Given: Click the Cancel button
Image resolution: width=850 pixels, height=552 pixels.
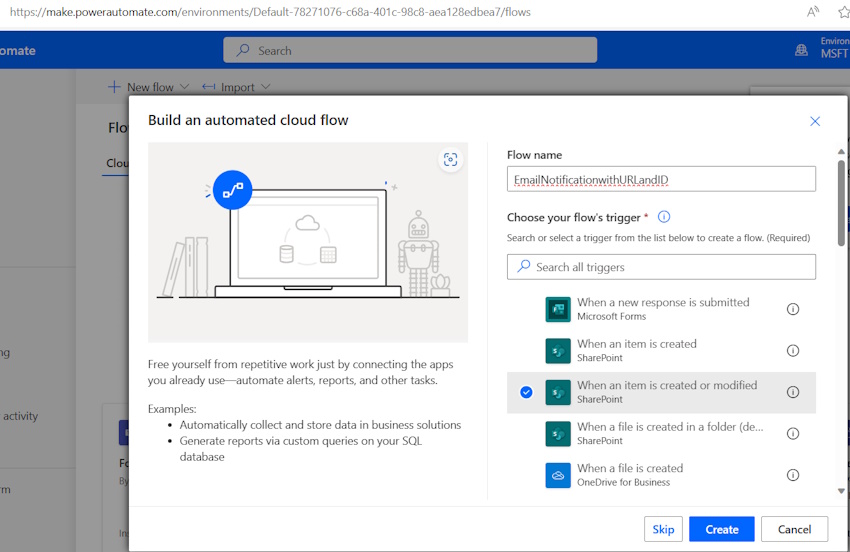Looking at the screenshot, I should (794, 529).
